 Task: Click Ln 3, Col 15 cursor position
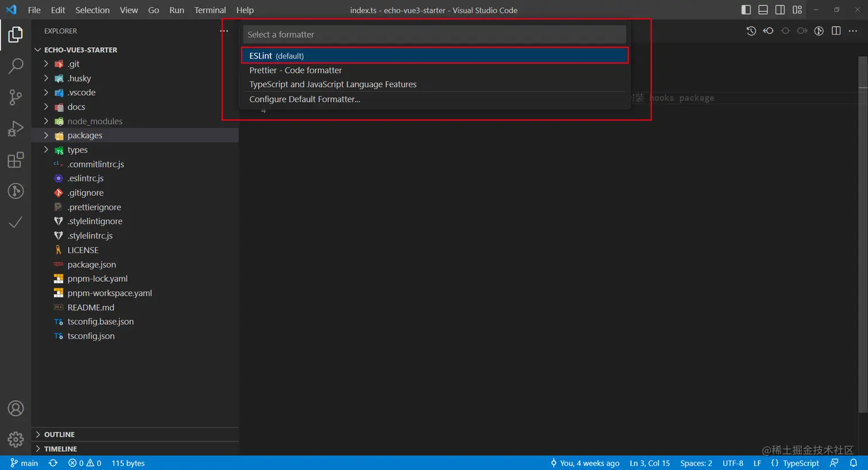(x=650, y=463)
